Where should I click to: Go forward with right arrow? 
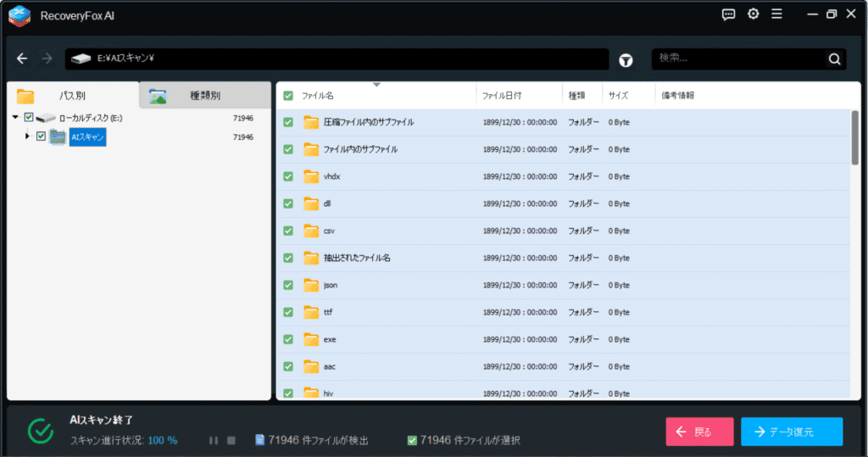click(47, 59)
